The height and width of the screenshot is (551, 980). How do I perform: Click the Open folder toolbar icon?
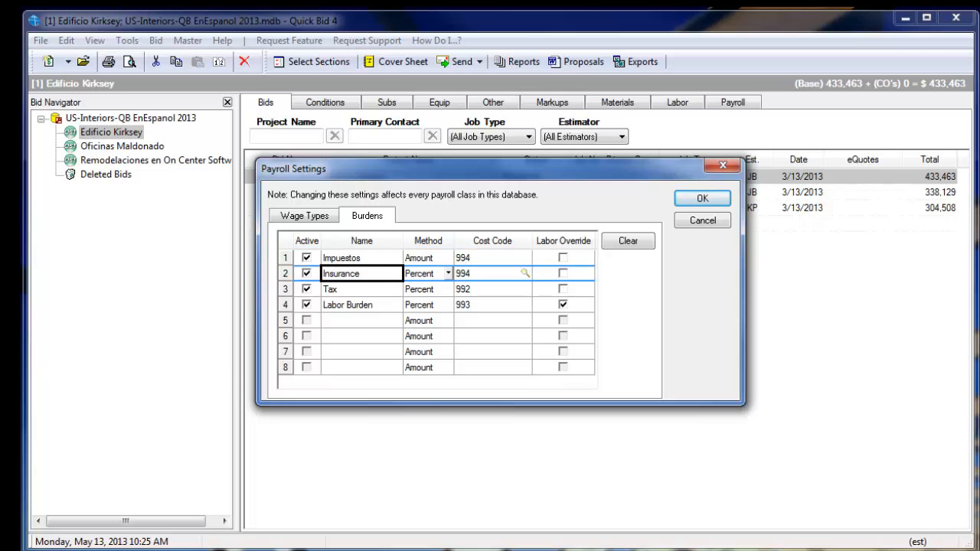tap(83, 62)
